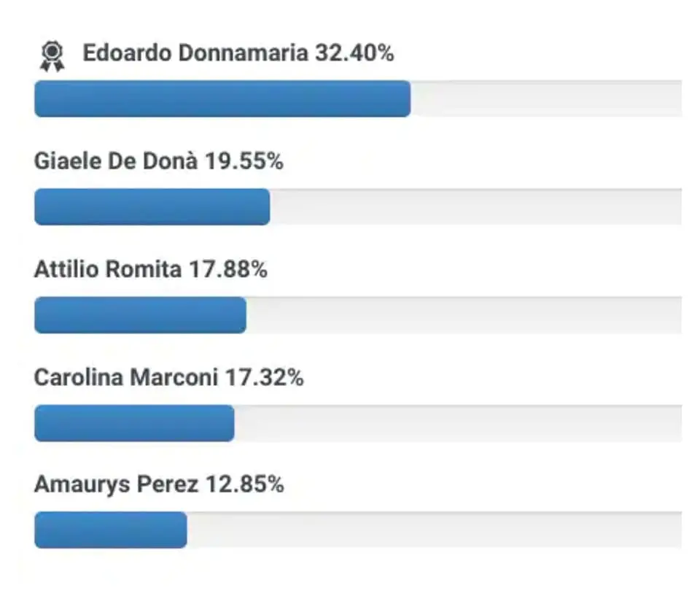The height and width of the screenshot is (615, 700).
Task: Click Edoardo Donnamaria's blue filled bar
Action: (x=222, y=98)
